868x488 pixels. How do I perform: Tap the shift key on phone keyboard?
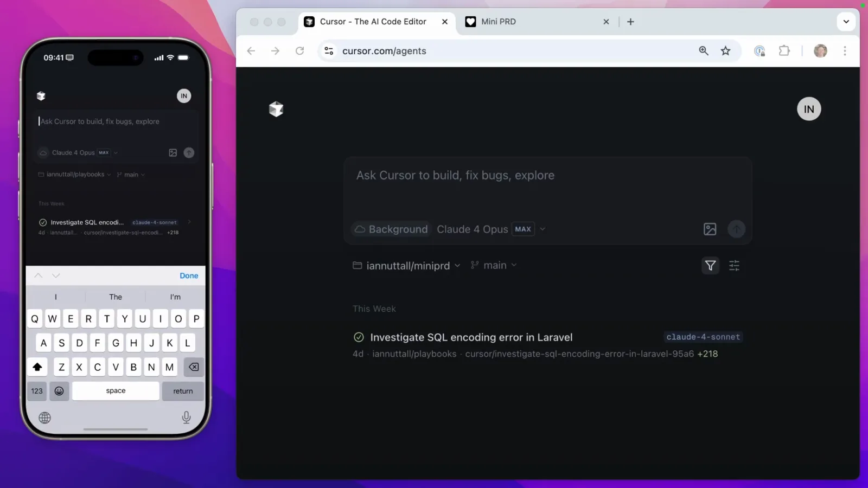tap(37, 367)
